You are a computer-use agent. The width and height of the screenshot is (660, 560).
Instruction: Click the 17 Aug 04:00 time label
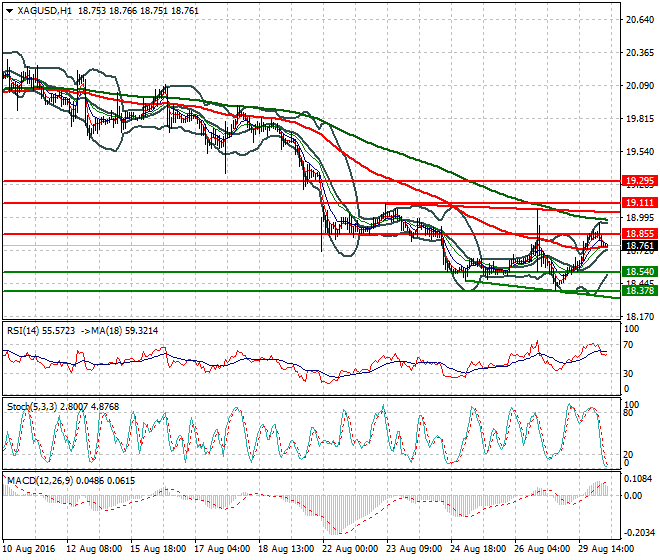[222, 549]
